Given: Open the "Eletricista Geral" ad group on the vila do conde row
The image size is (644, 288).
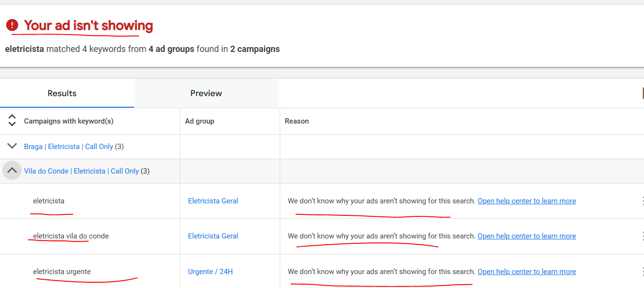Looking at the screenshot, I should coord(213,236).
